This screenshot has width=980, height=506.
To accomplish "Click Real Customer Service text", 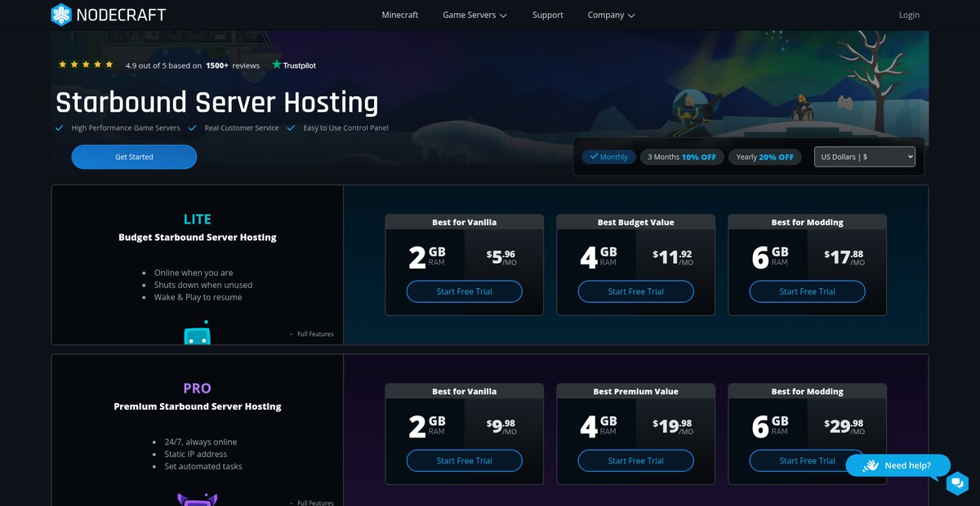I will [242, 128].
